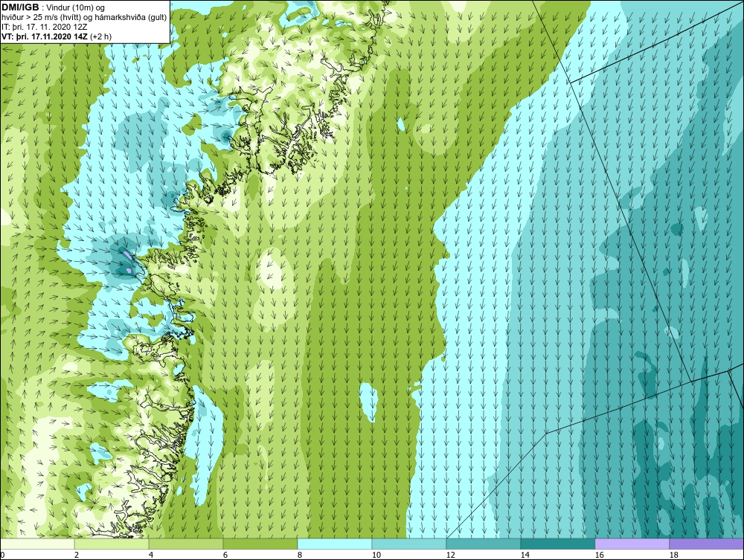Click the legend label 6

(225, 555)
